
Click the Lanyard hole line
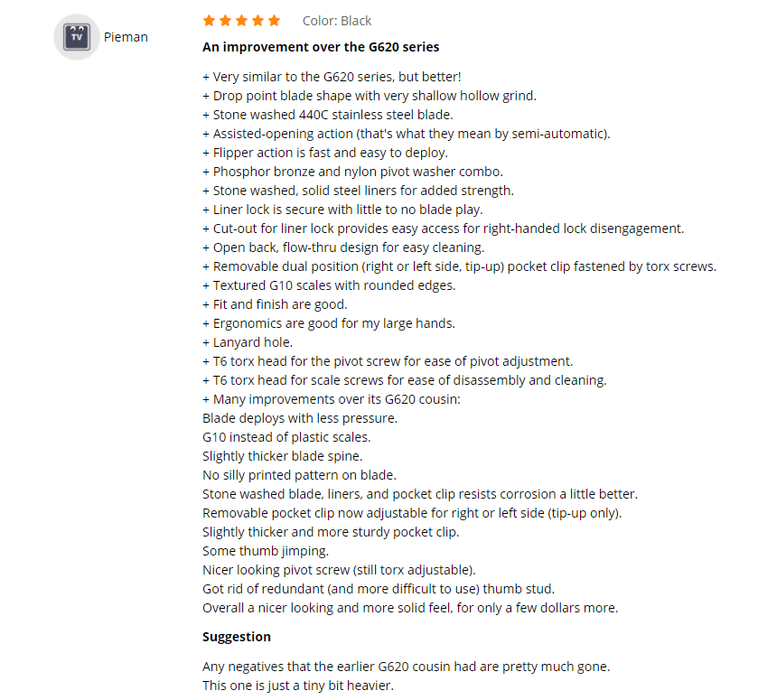(248, 342)
